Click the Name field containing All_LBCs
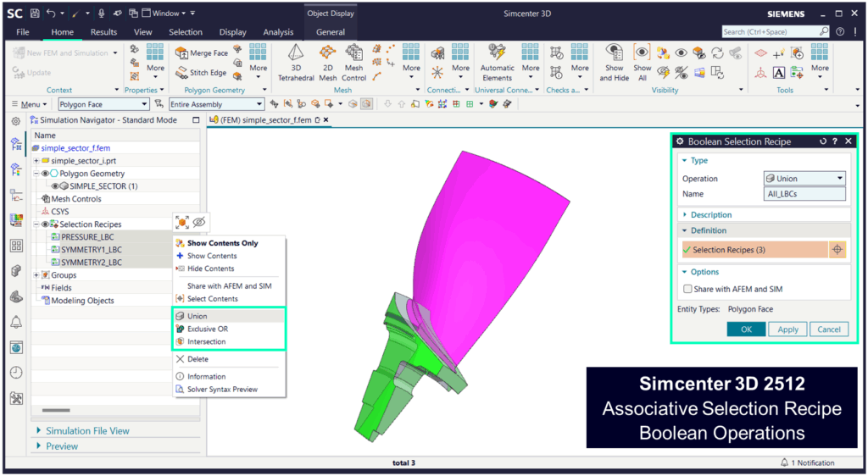This screenshot has width=868, height=476. [804, 194]
